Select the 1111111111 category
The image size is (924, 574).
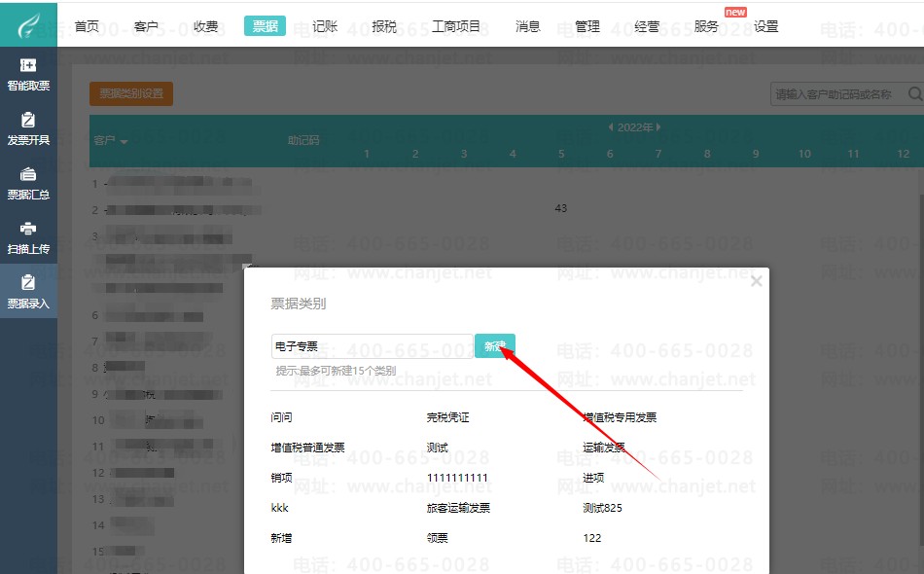(x=457, y=478)
